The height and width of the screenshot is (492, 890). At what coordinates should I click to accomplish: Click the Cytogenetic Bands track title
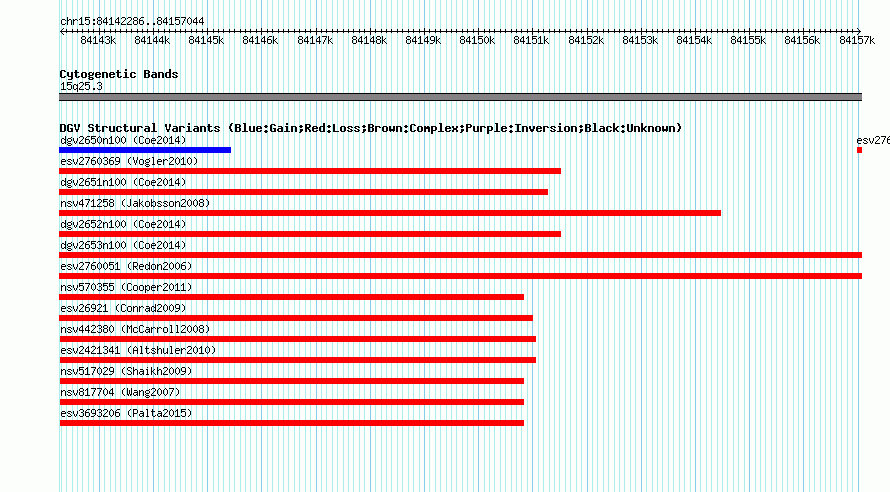[119, 74]
